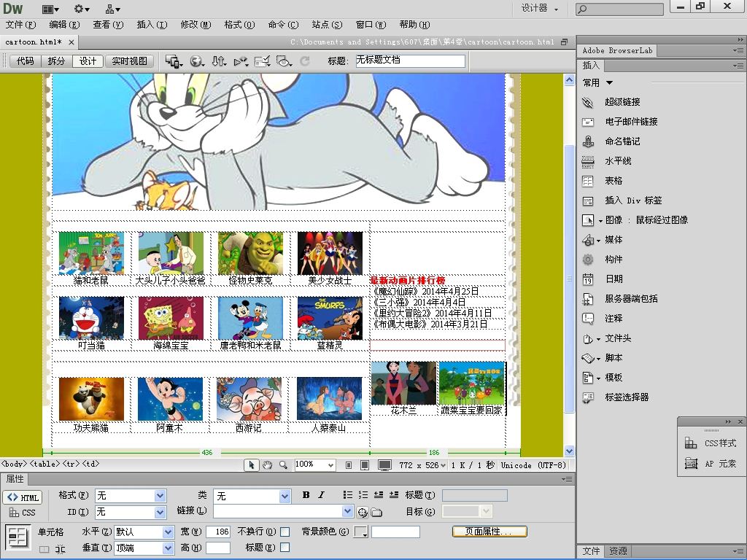Toggle italic formatting in Properties
Image resolution: width=747 pixels, height=560 pixels.
click(x=321, y=495)
